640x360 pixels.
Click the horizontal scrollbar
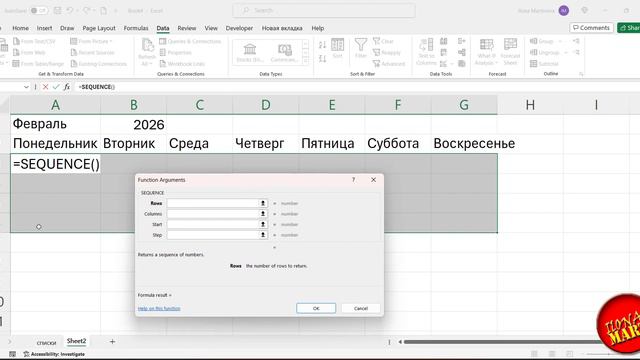502,342
